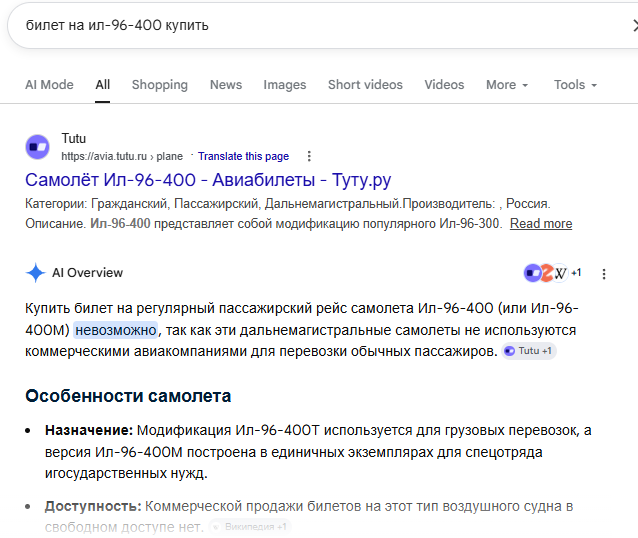Image resolution: width=638 pixels, height=538 pixels.
Task: Open Самолёт Ил-96-400 Авиабилеты result title
Action: point(208,180)
